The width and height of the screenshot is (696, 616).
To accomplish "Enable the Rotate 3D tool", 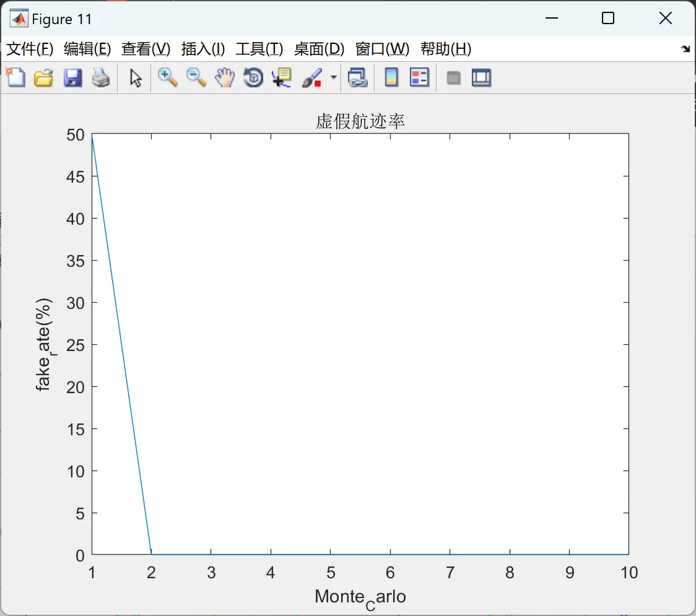I will [x=253, y=77].
